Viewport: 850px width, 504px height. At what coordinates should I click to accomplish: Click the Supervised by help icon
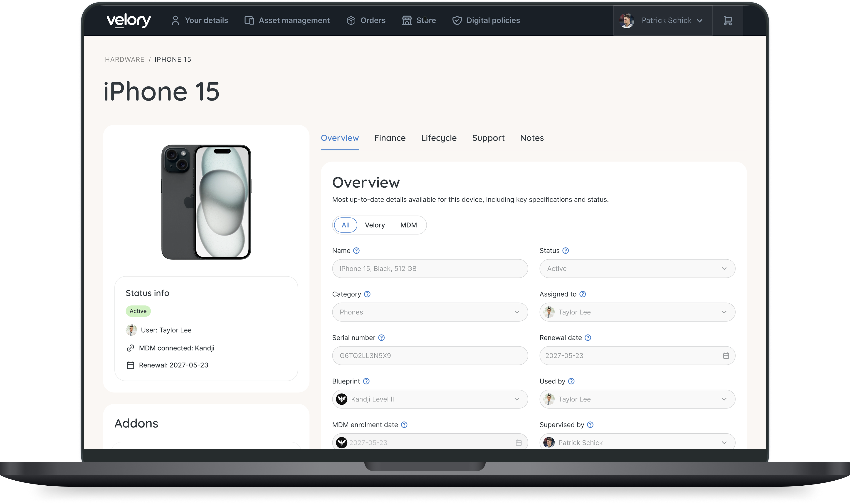[590, 425]
